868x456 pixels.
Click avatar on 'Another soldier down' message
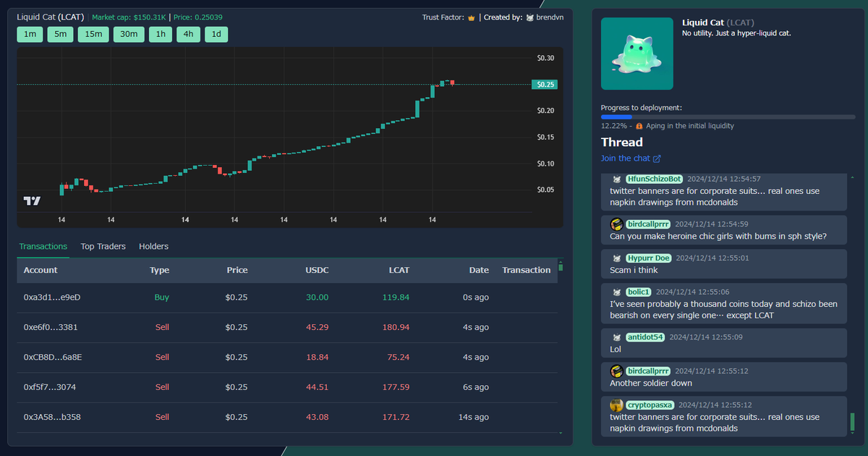pyautogui.click(x=616, y=371)
